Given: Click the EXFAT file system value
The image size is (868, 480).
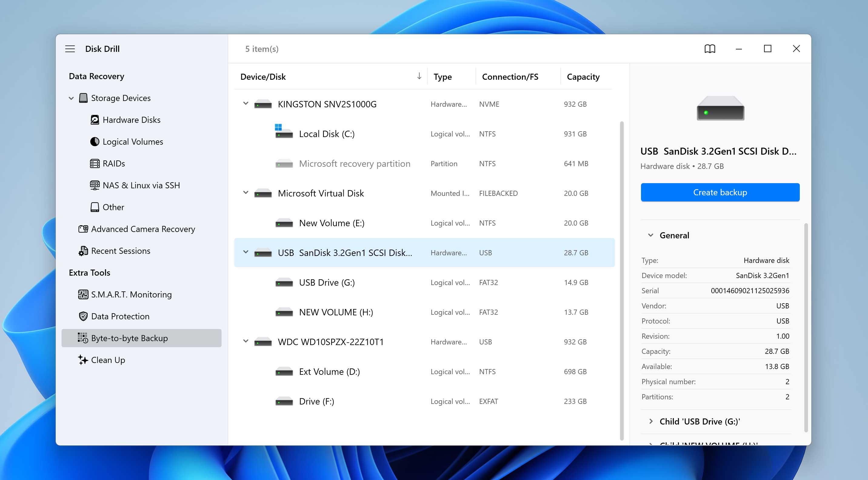Looking at the screenshot, I should [488, 401].
